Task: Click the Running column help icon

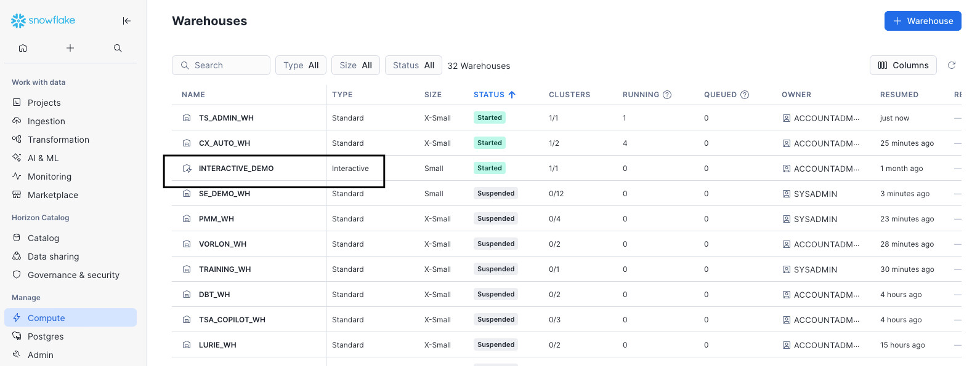Action: [667, 95]
